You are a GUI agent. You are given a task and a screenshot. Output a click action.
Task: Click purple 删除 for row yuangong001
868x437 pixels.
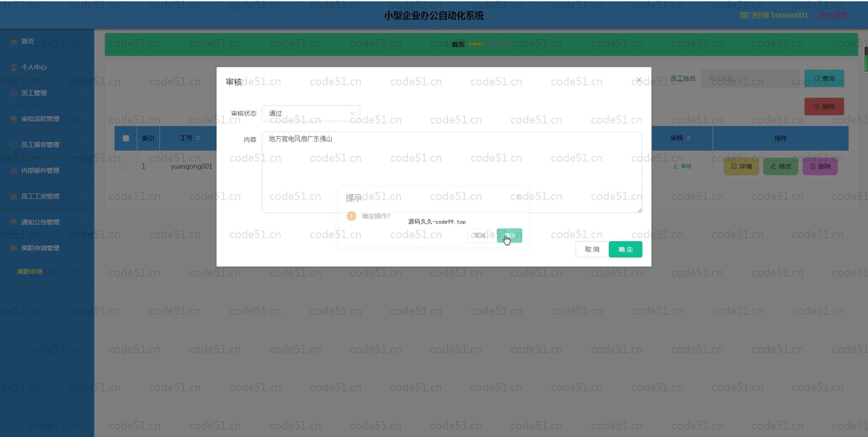click(x=820, y=166)
